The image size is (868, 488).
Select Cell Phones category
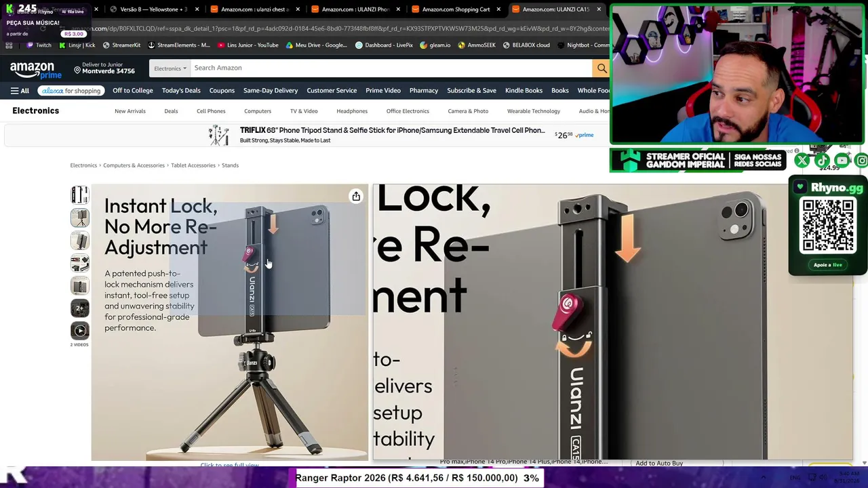pos(211,111)
